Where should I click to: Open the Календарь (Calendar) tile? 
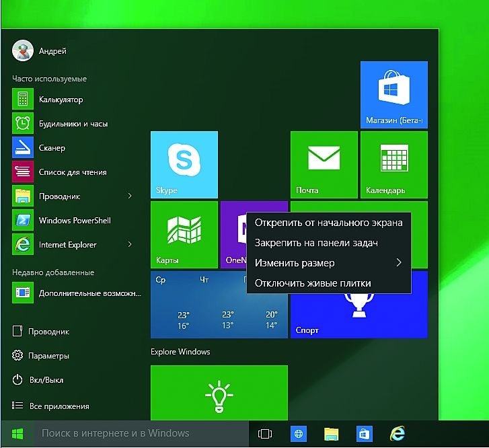pyautogui.click(x=394, y=165)
